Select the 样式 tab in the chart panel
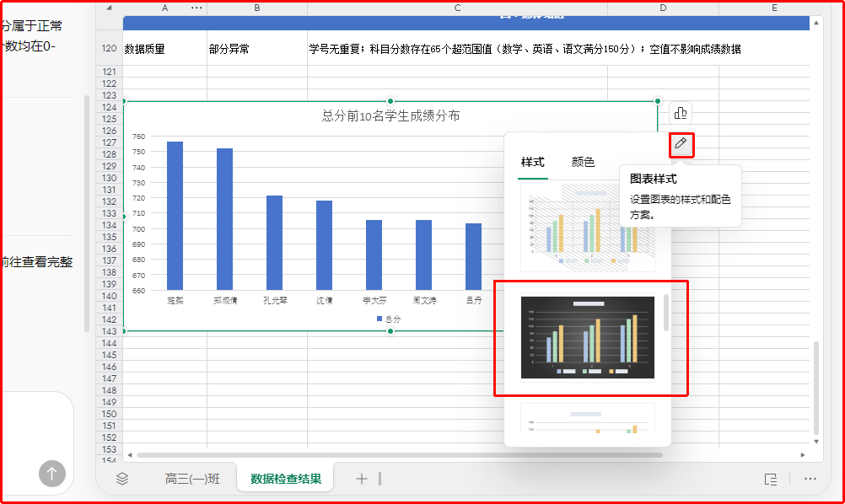845x504 pixels. click(x=533, y=161)
